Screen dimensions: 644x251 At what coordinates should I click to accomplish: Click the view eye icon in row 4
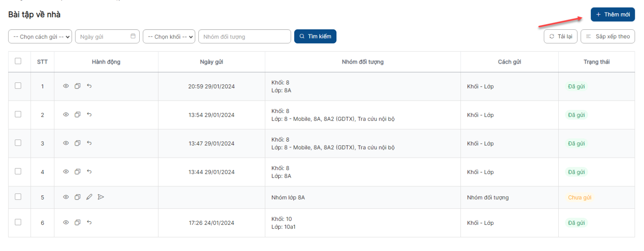[x=66, y=172]
